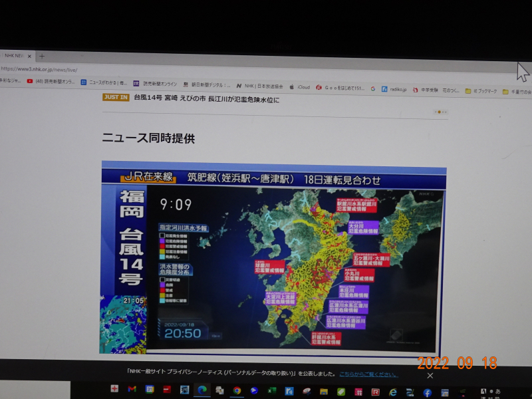Image resolution: width=532 pixels, height=399 pixels.
Task: Toggle the Japanese あ input mode indicator
Action: 497,391
